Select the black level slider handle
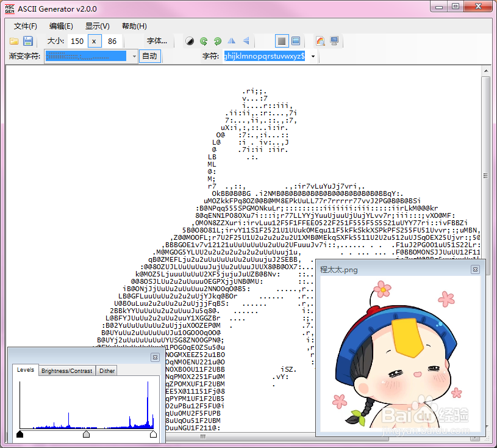The image size is (497, 448). (20, 434)
